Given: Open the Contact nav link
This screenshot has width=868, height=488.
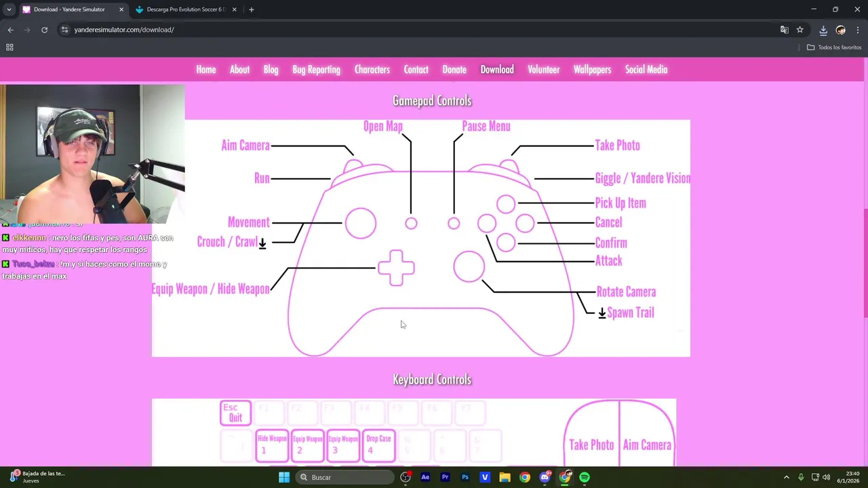Looking at the screenshot, I should point(416,69).
